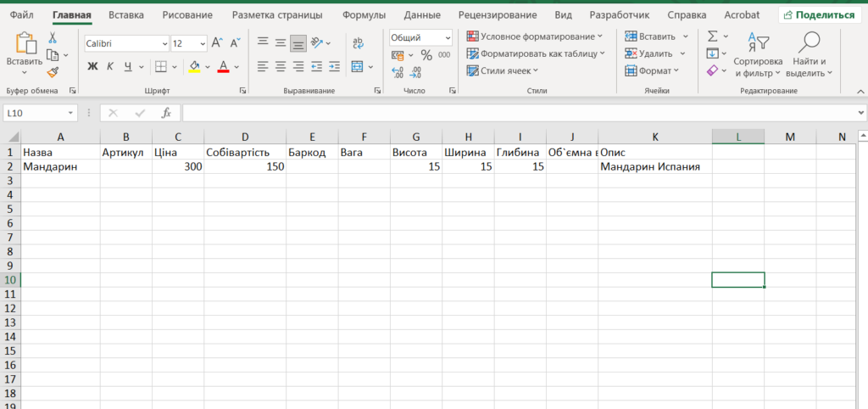Increase decimal places
Viewport: 868px width, 409px height.
coord(398,73)
